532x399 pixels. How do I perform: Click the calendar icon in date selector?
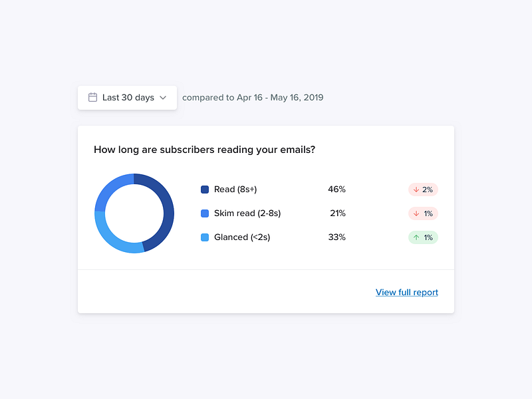(92, 97)
